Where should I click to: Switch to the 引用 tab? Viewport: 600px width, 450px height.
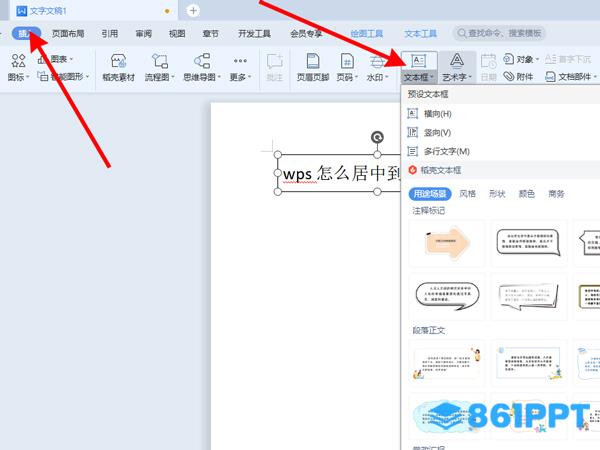point(110,33)
